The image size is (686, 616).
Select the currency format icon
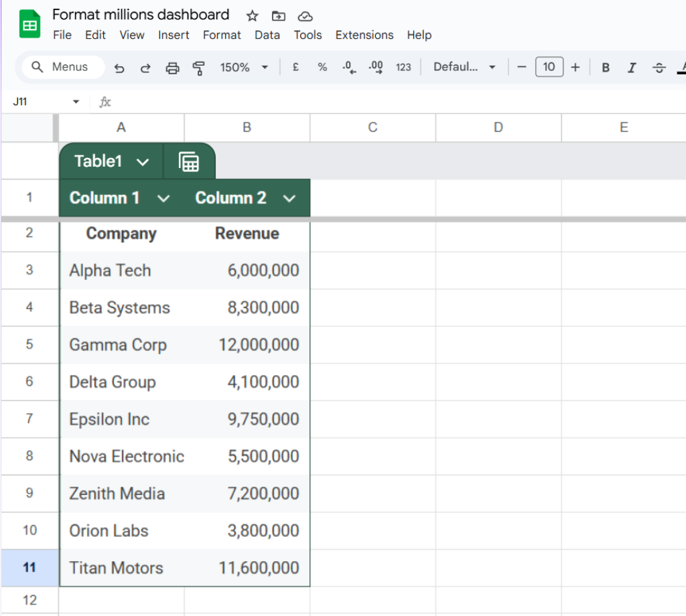(295, 67)
